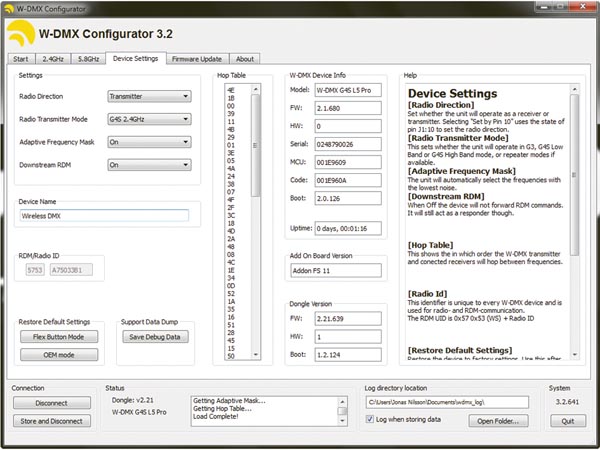Click the MCU field 001E9609
The image size is (600, 450).
click(x=348, y=162)
